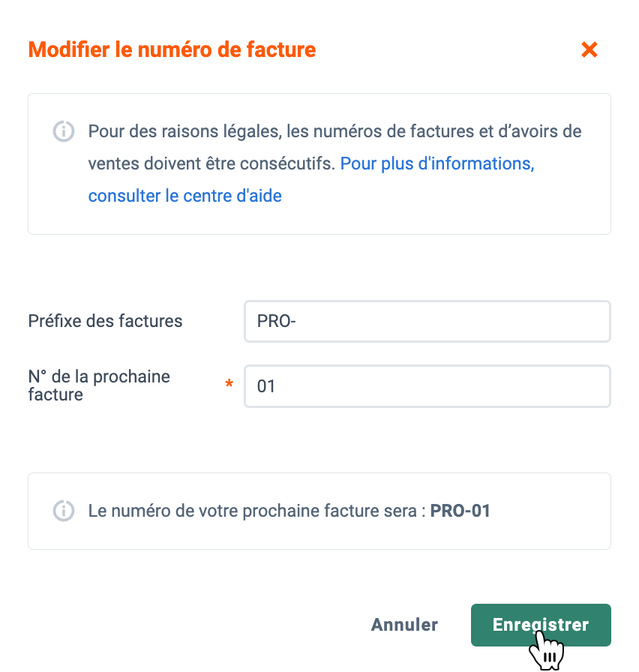
Task: Click the orange required-field asterisk
Action: coord(229,383)
